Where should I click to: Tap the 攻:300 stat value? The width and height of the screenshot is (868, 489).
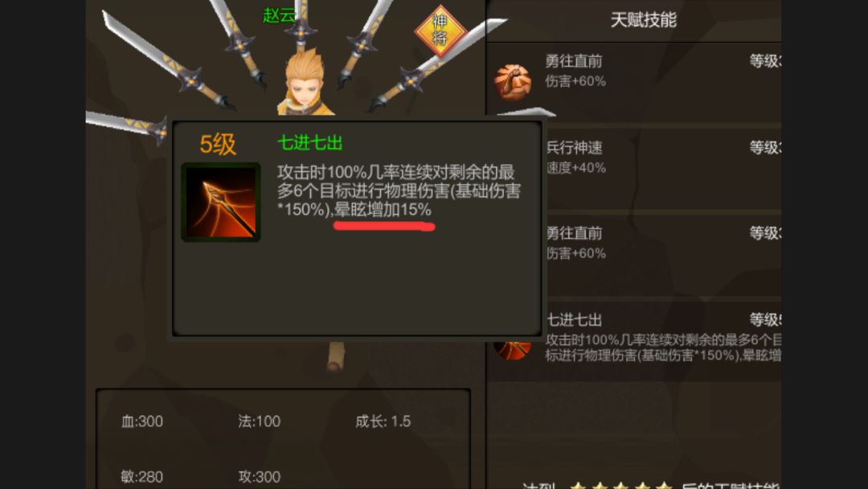[259, 477]
